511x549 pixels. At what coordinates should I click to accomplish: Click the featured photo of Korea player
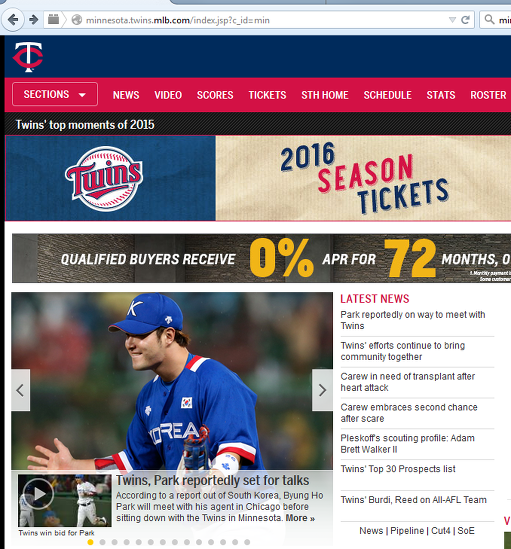pyautogui.click(x=172, y=381)
